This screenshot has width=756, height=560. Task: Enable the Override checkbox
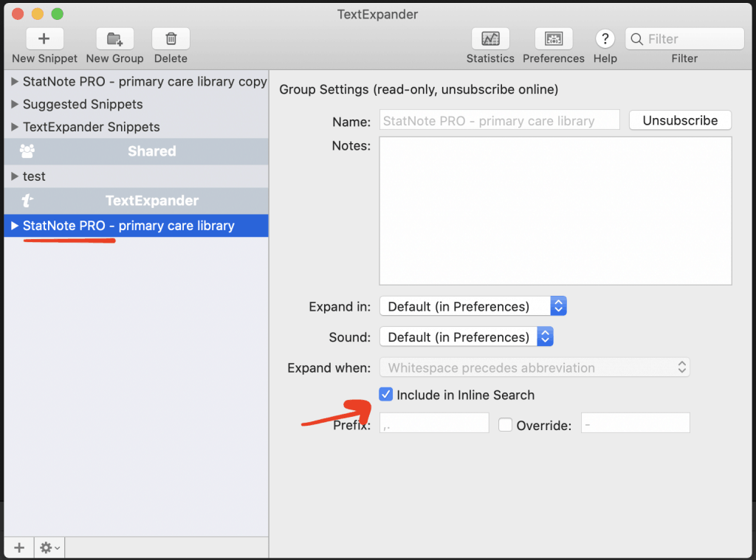(505, 425)
